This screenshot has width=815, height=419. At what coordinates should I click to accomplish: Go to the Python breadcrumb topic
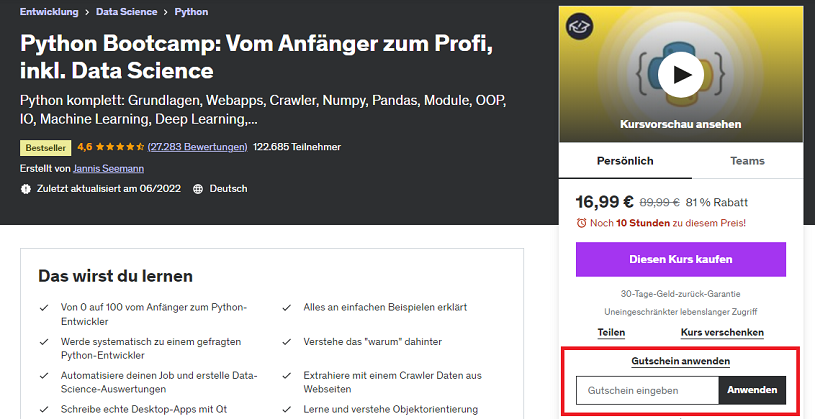(191, 13)
